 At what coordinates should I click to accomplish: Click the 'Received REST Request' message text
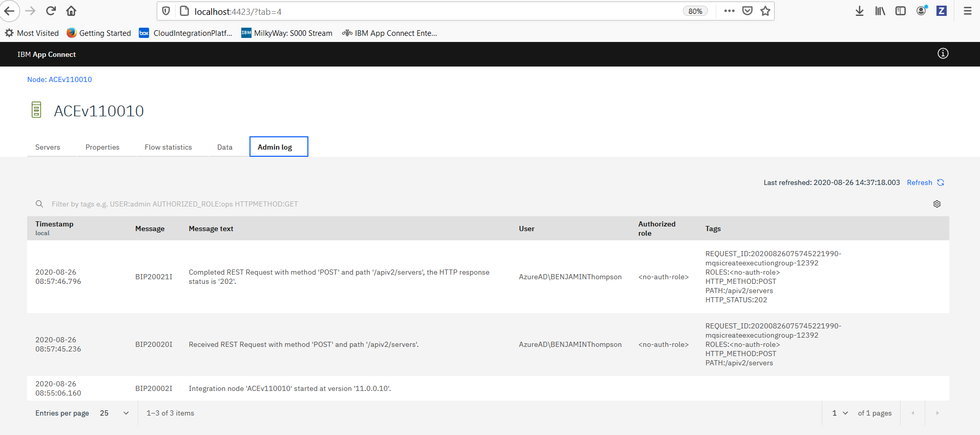[x=304, y=344]
